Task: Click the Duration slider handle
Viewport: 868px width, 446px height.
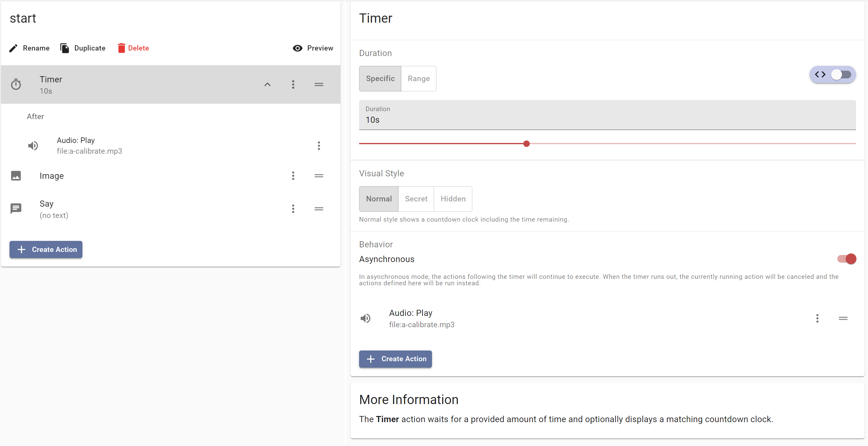Action: pos(526,144)
